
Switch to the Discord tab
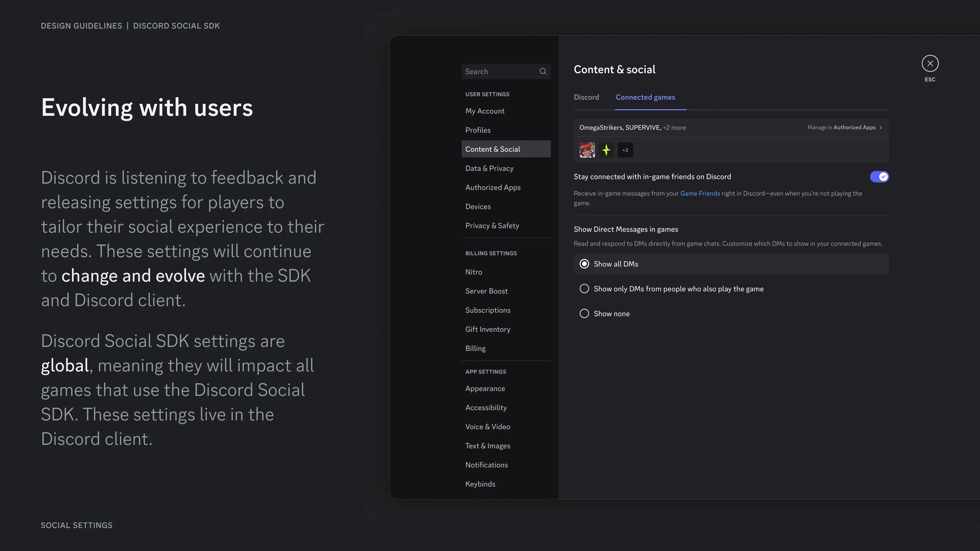(586, 97)
